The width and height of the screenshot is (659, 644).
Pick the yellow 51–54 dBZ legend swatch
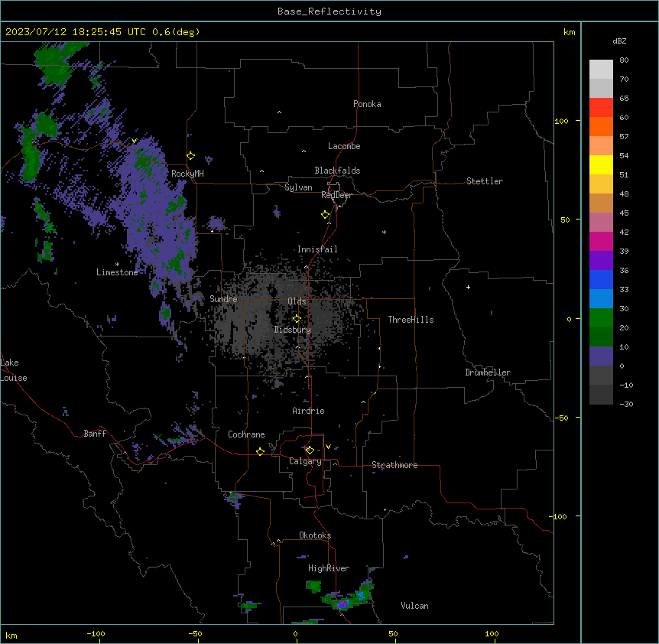[x=601, y=164]
